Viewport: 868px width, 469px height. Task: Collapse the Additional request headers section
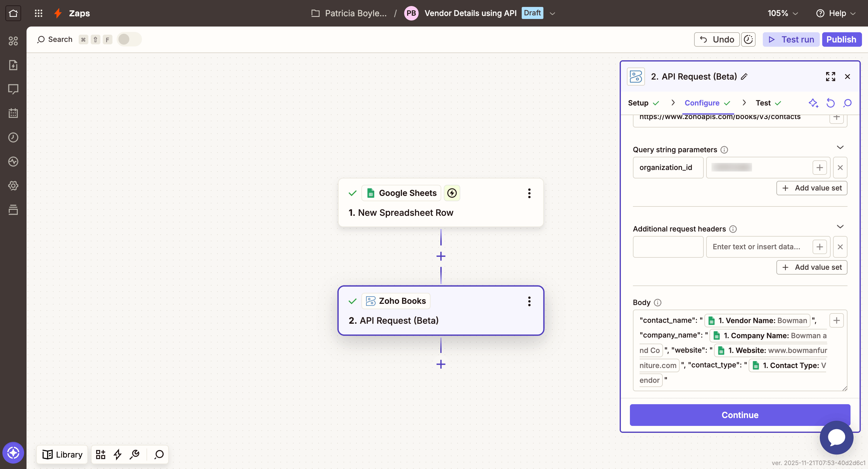coord(840,226)
